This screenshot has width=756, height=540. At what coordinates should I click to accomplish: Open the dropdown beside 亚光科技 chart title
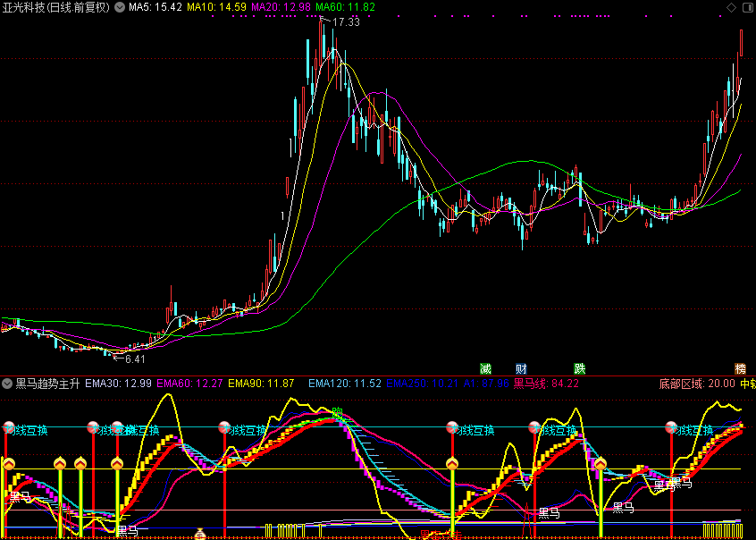pos(120,7)
